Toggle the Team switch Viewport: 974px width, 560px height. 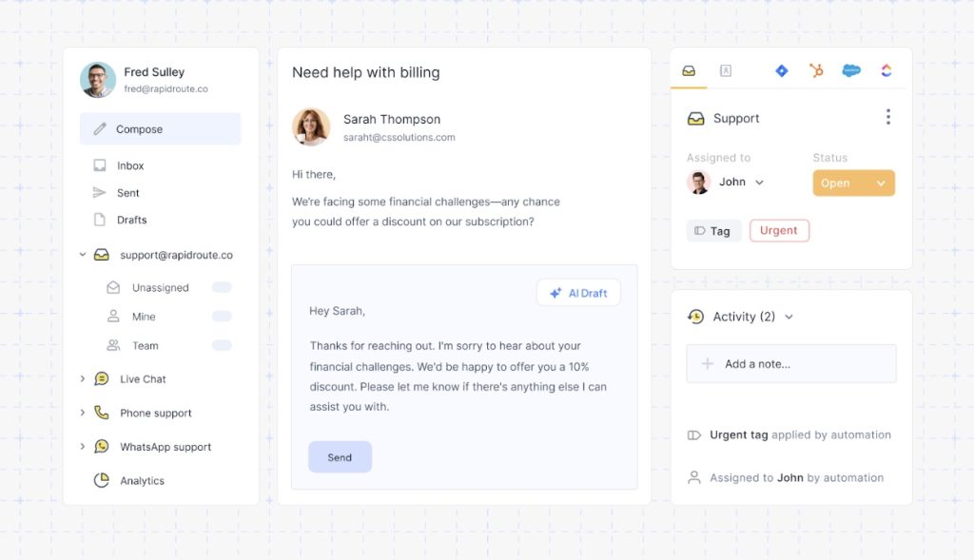click(220, 345)
